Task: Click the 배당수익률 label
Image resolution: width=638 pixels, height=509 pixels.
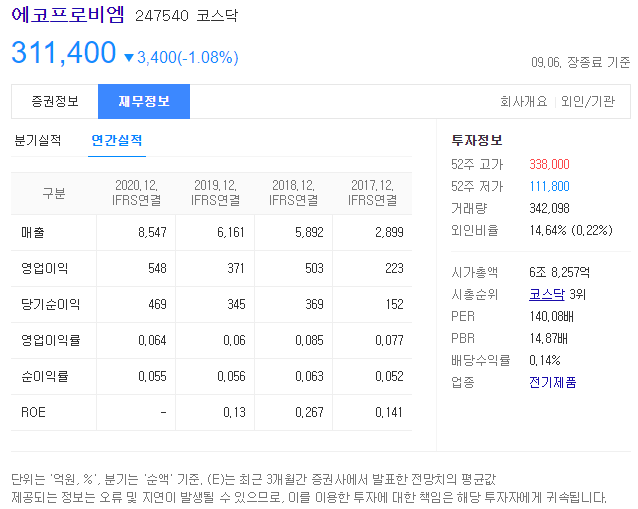Action: click(481, 360)
